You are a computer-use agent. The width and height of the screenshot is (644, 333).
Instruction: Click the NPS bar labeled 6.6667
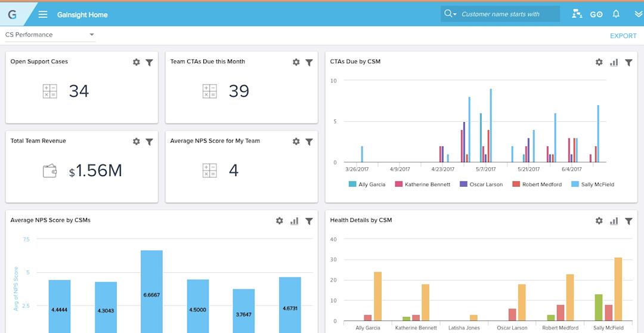(x=151, y=291)
